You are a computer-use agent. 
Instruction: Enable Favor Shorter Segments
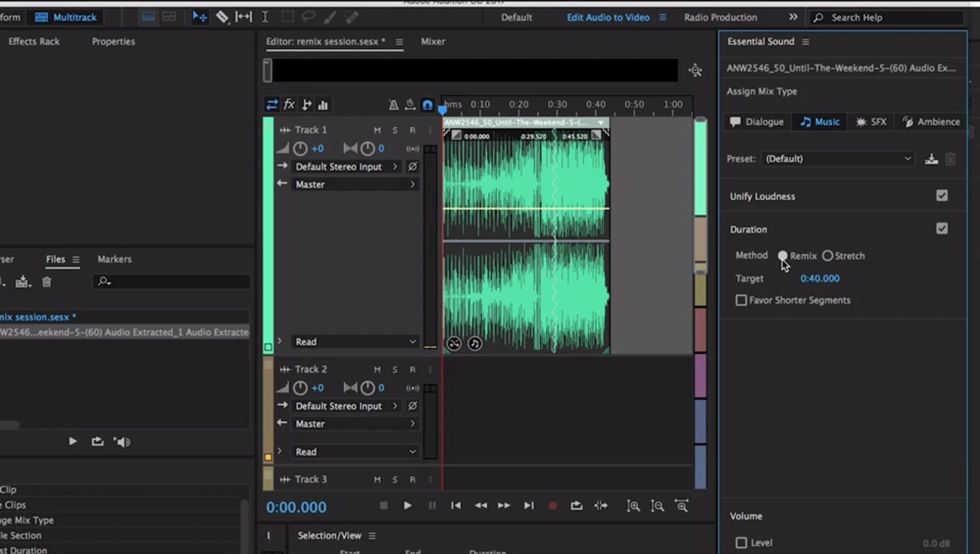pos(741,300)
